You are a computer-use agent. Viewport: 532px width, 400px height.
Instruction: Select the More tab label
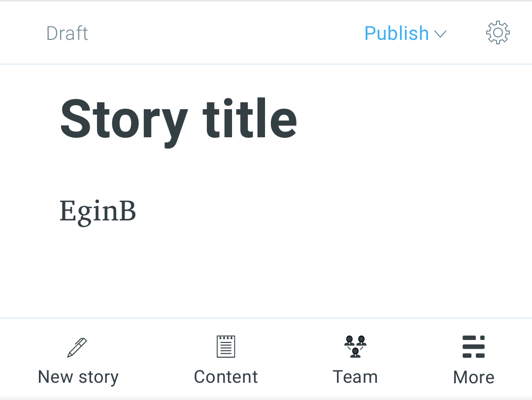(473, 377)
